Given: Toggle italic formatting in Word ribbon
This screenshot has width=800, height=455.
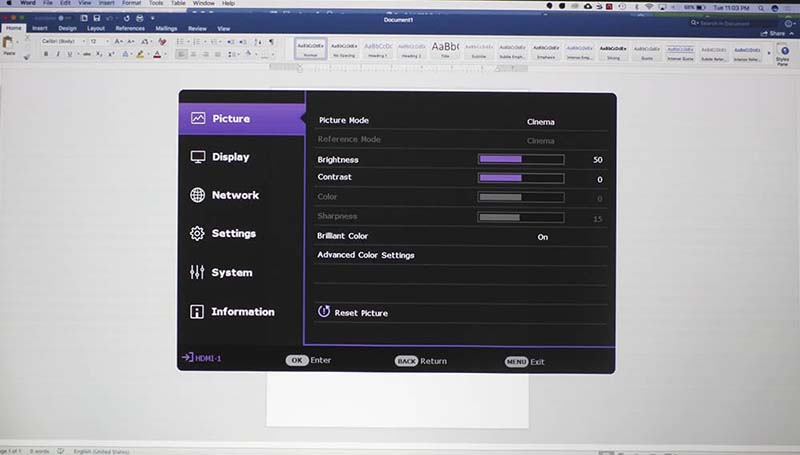Looking at the screenshot, I should tap(58, 54).
